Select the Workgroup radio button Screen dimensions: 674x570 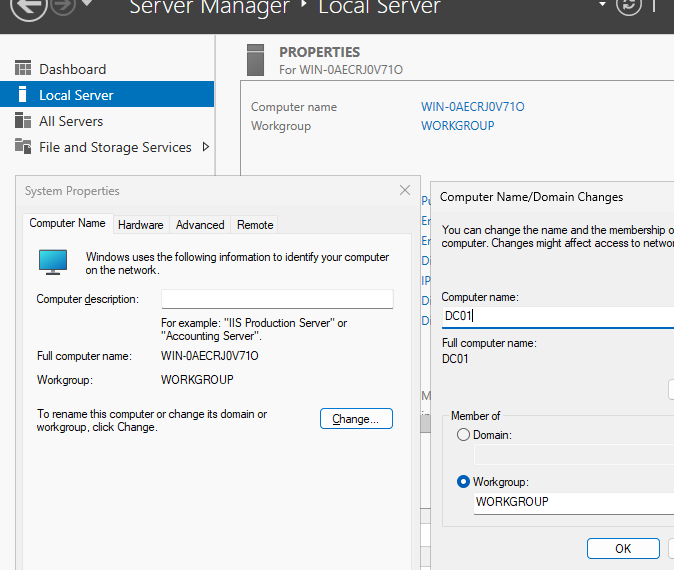[463, 482]
